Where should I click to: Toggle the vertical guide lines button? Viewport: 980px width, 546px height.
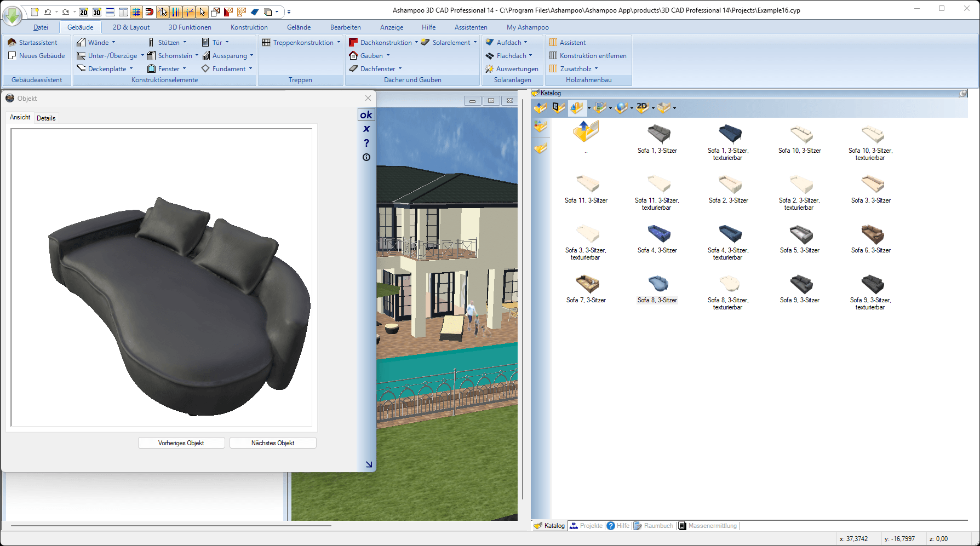click(x=176, y=12)
